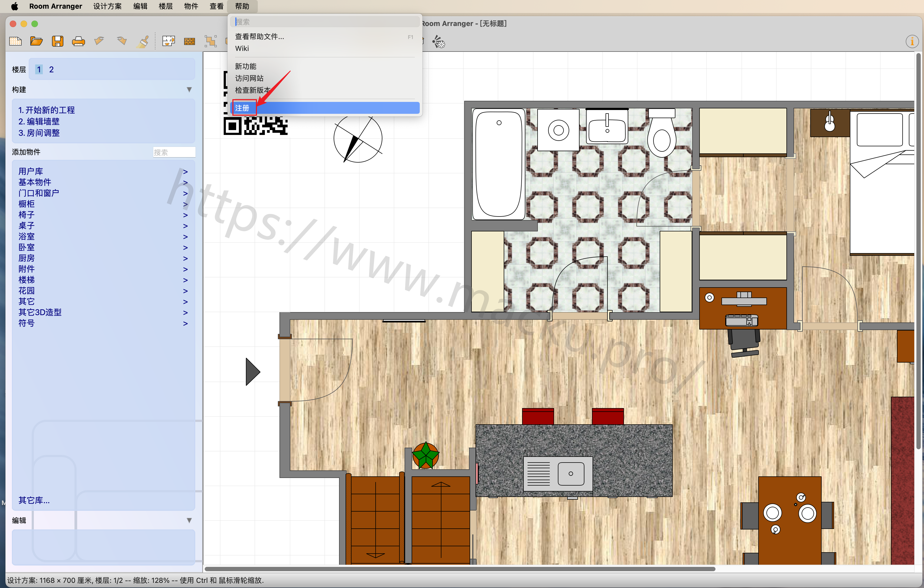924x588 pixels.
Task: Open the 橱柜 category
Action: tap(27, 204)
